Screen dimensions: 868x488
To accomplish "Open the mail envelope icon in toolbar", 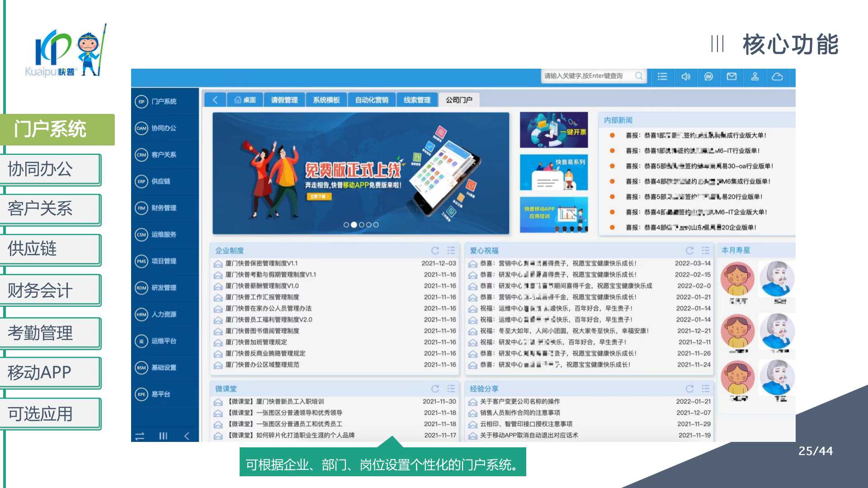I will pos(731,76).
